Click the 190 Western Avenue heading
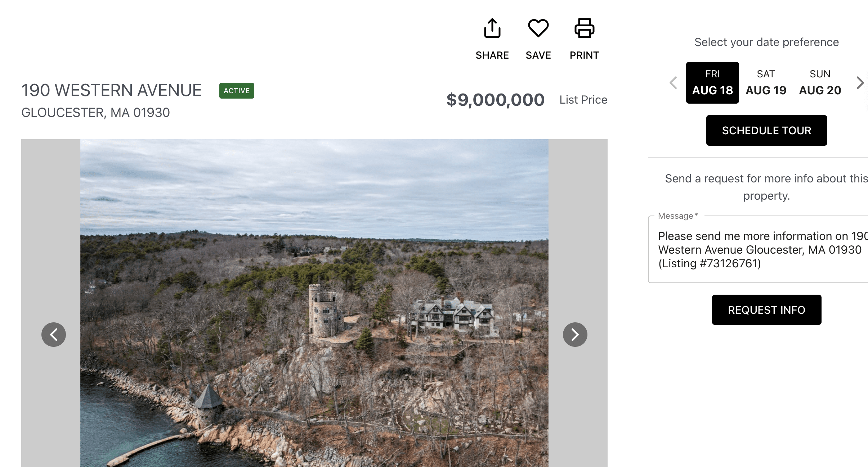 click(x=111, y=90)
